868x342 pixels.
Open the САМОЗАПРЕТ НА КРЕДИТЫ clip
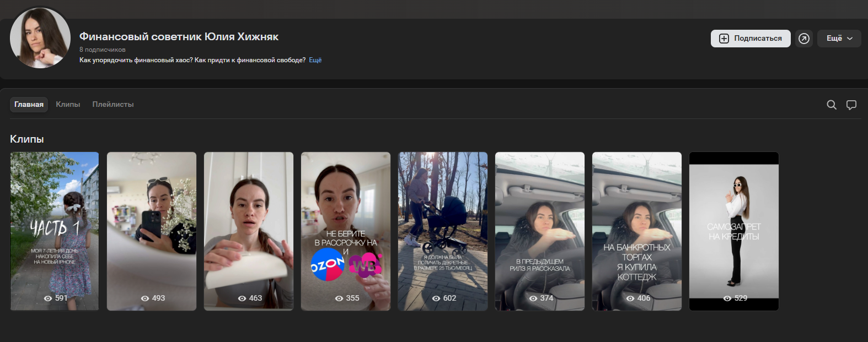click(x=734, y=231)
